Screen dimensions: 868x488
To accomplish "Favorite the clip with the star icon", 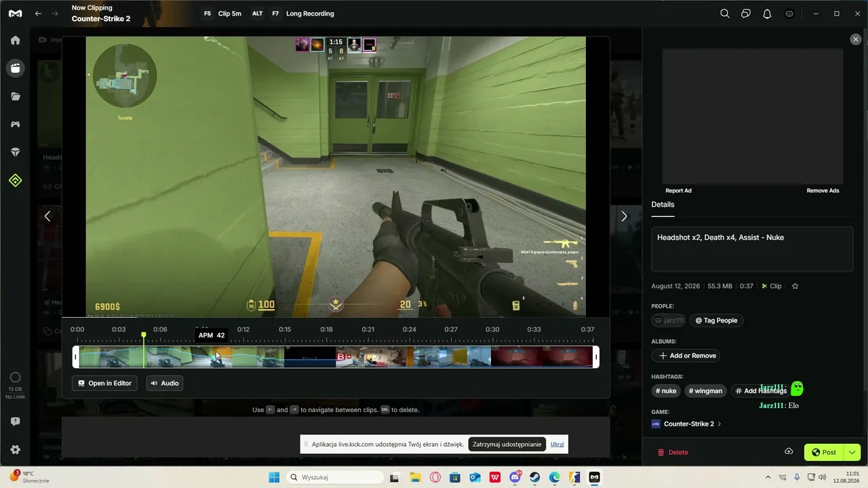I will [795, 286].
